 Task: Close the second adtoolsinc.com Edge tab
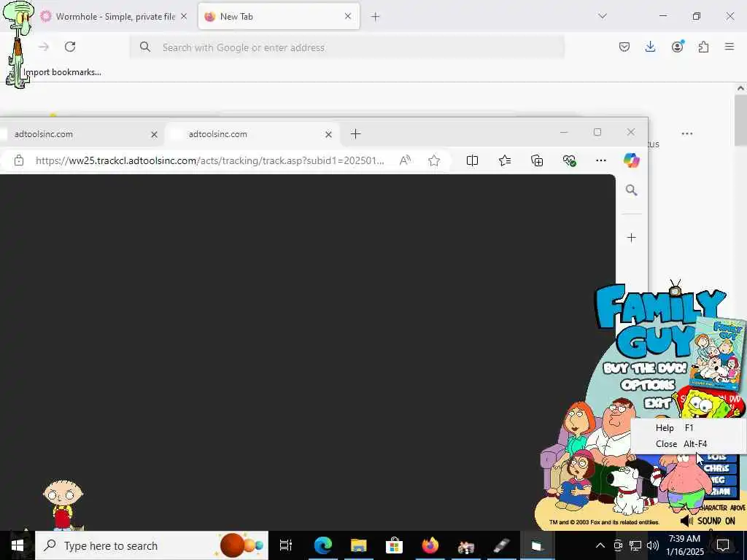coord(328,135)
